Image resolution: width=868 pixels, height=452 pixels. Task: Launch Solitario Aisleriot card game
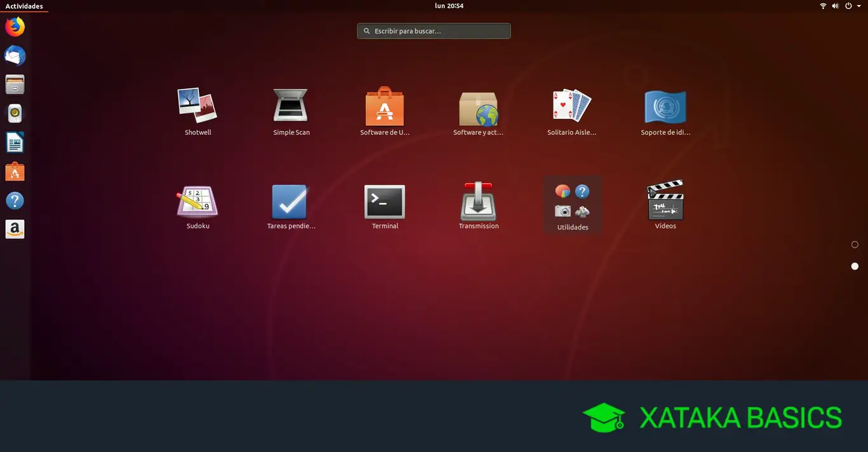[x=572, y=111]
